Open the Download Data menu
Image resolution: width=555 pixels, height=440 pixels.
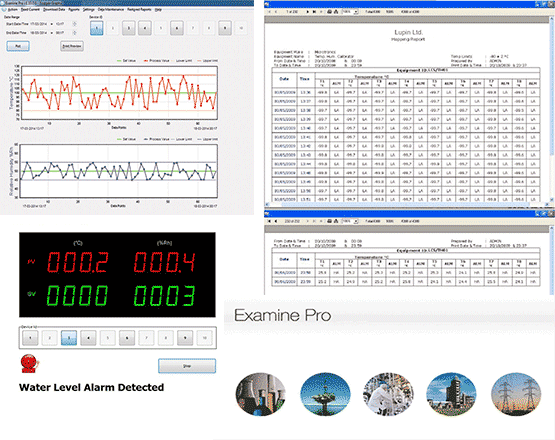(x=54, y=10)
